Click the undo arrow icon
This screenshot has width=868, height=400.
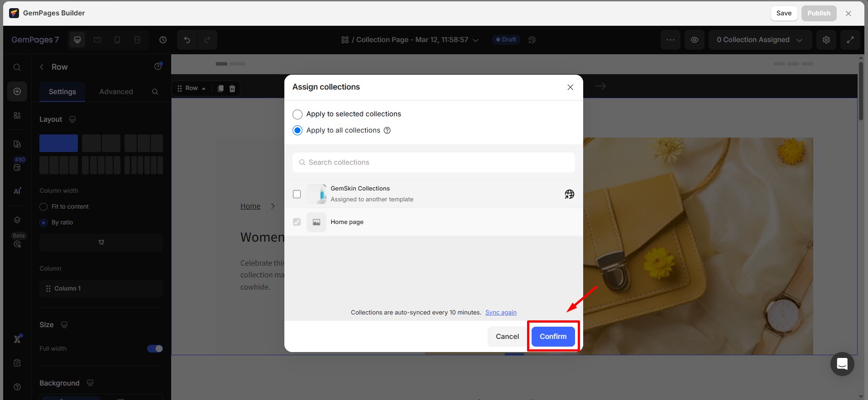pyautogui.click(x=187, y=40)
